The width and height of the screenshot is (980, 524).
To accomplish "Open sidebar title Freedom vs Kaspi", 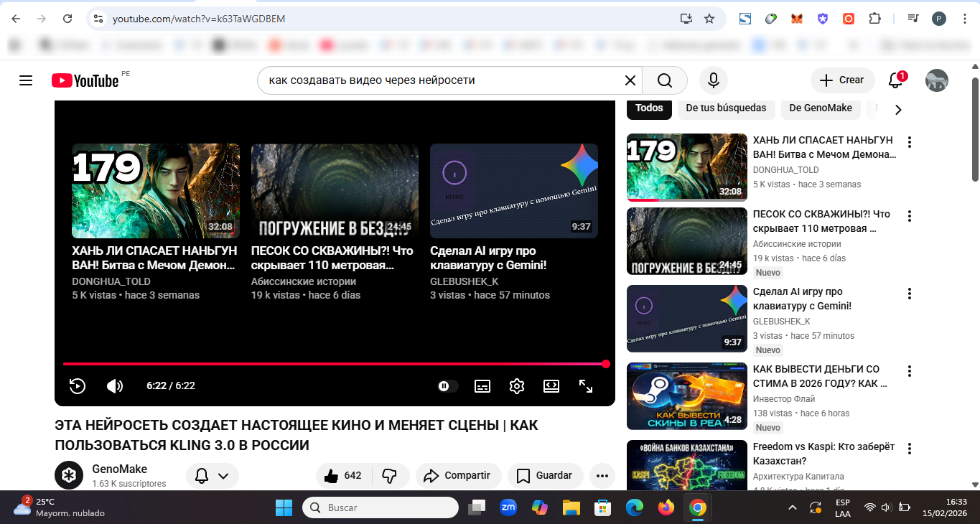I will (x=823, y=454).
